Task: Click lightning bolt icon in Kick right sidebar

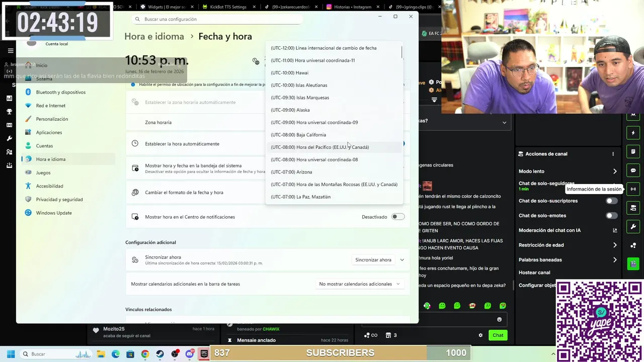Action: pyautogui.click(x=633, y=133)
